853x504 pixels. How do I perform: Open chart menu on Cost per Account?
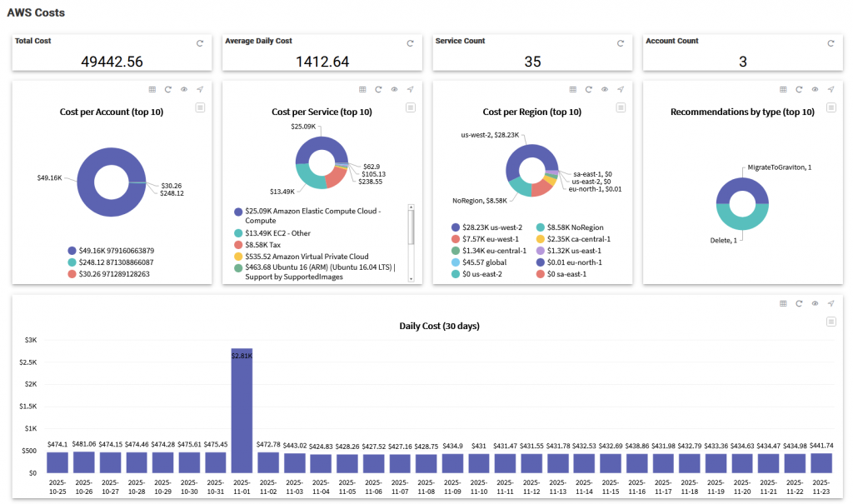(x=200, y=107)
